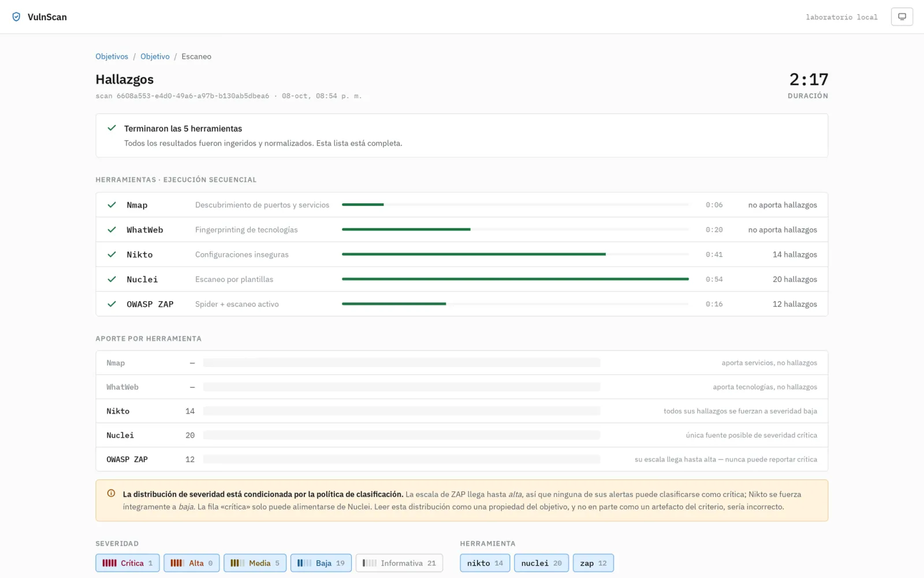Click the Nmap progress bar
The width and height of the screenshot is (924, 578).
pyautogui.click(x=515, y=205)
